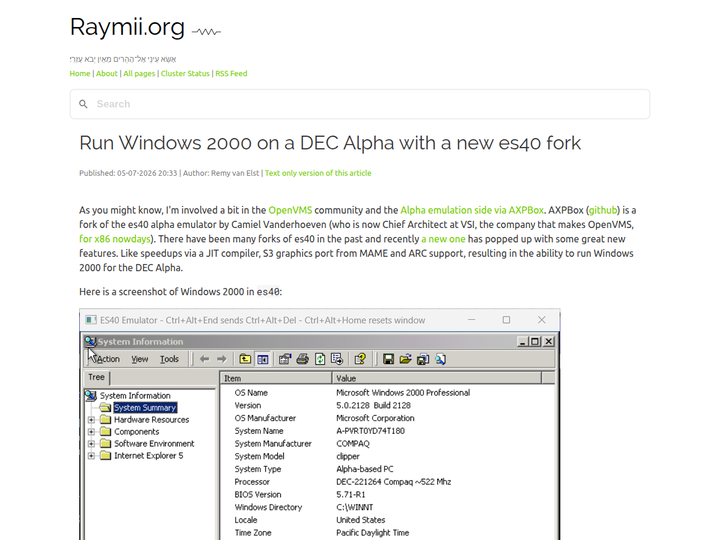The image size is (720, 540).
Task: Follow the a new one link
Action: coord(443,239)
